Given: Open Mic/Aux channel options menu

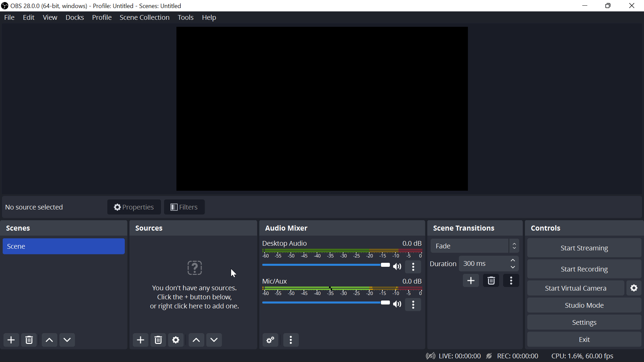Looking at the screenshot, I should pos(413,304).
